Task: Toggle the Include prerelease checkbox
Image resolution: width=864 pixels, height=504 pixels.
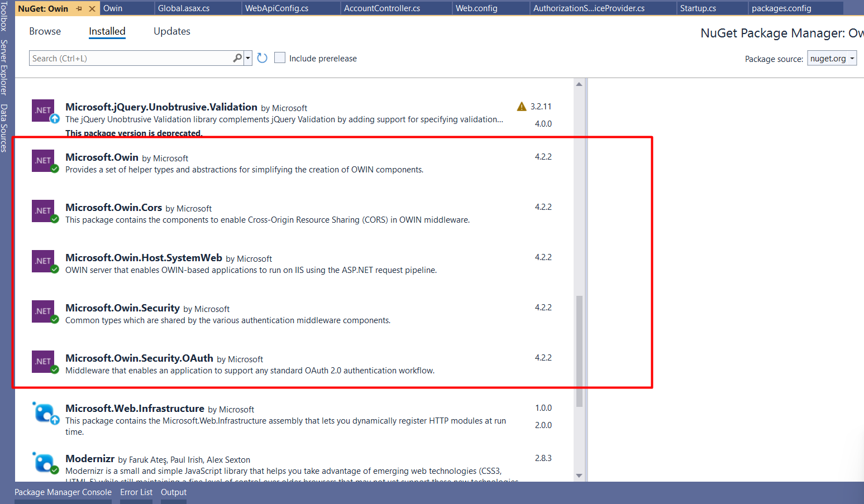Action: [280, 57]
